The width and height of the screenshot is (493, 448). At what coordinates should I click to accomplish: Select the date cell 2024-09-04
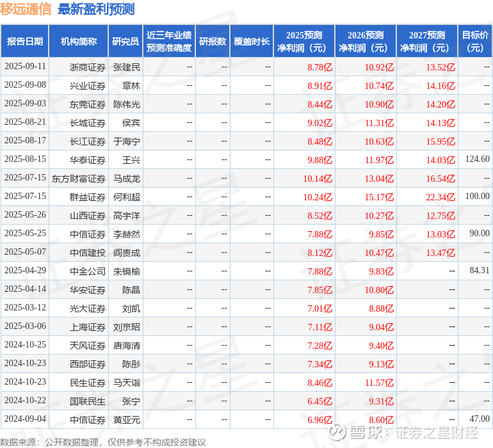point(25,419)
